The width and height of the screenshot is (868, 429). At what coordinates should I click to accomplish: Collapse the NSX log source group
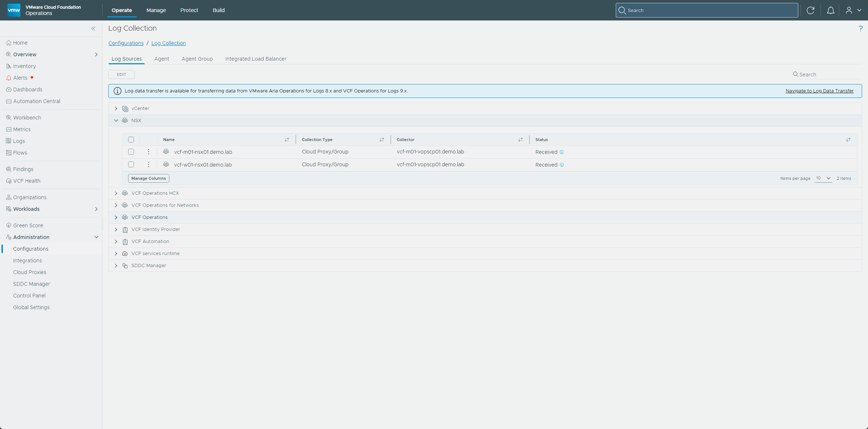pos(116,121)
